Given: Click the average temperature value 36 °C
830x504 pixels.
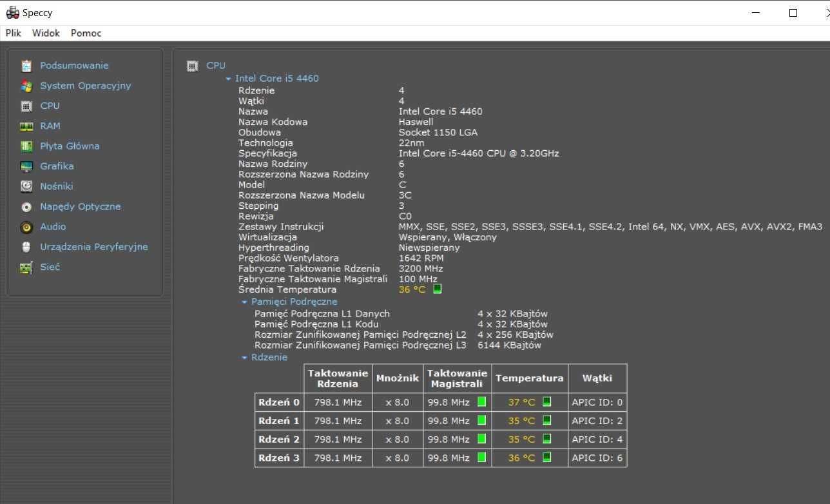Looking at the screenshot, I should (x=412, y=289).
